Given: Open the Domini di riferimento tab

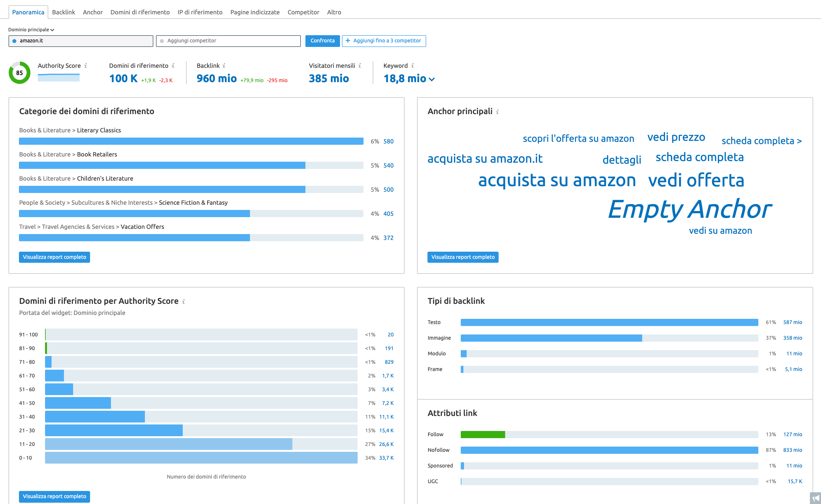Looking at the screenshot, I should [x=140, y=12].
